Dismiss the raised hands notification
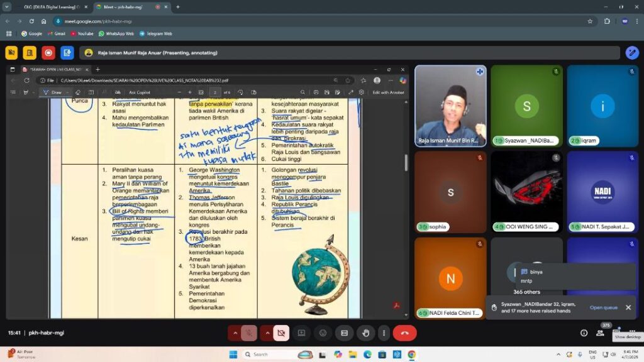 pyautogui.click(x=628, y=307)
